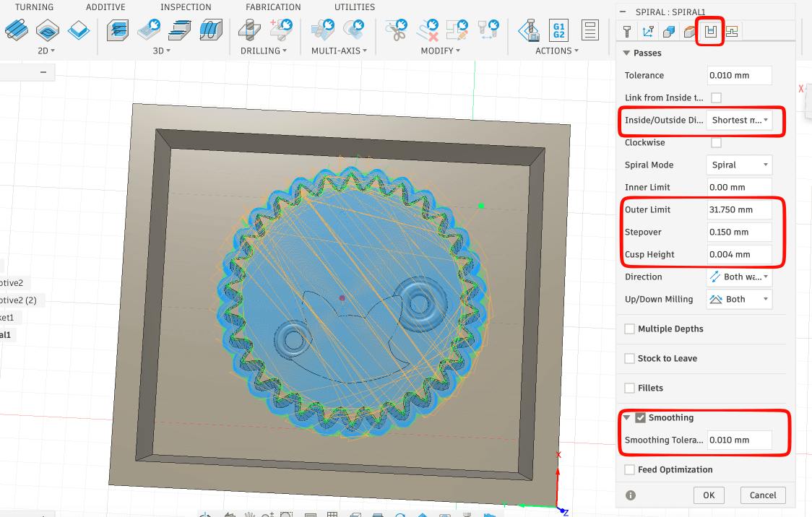The height and width of the screenshot is (517, 812).
Task: Select the Face operation icon
Action: (x=78, y=30)
